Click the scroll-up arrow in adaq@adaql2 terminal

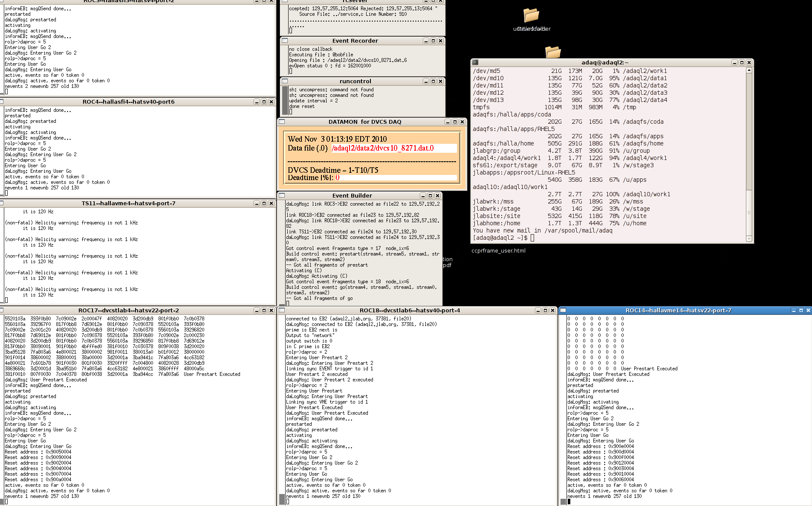coord(749,70)
